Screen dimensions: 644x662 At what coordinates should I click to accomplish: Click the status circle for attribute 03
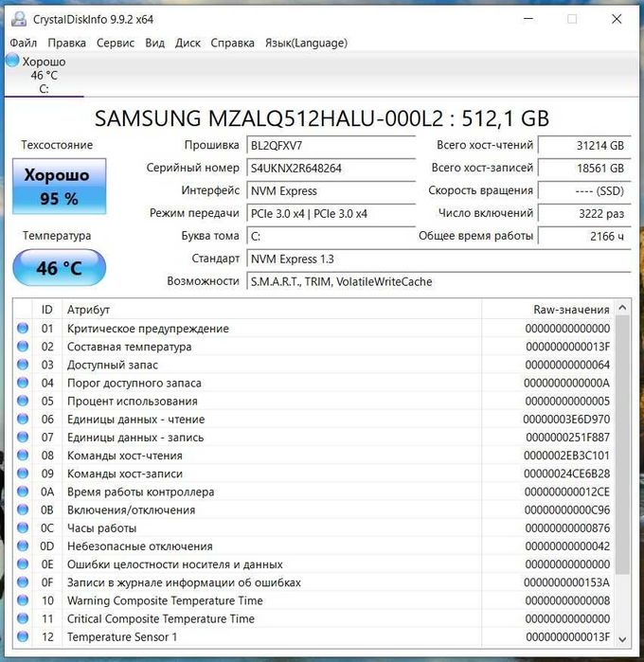(x=23, y=365)
